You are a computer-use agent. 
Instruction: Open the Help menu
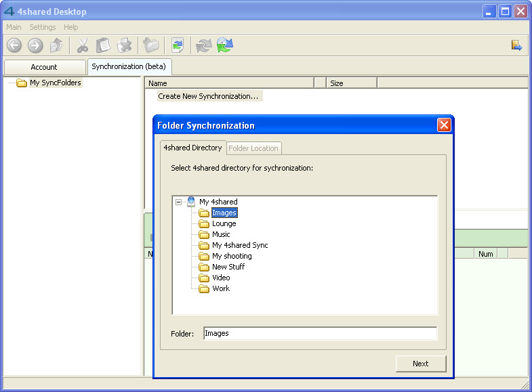point(71,27)
